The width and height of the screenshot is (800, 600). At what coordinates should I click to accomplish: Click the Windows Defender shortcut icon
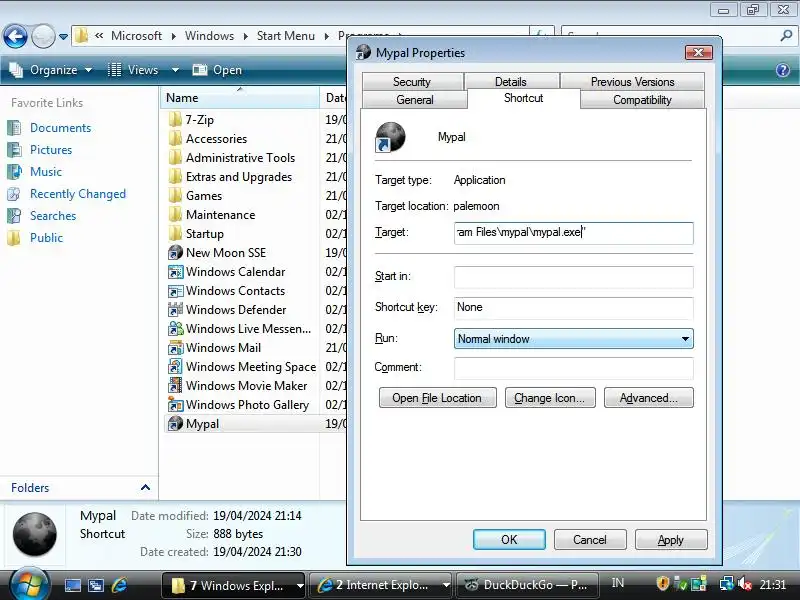175,310
